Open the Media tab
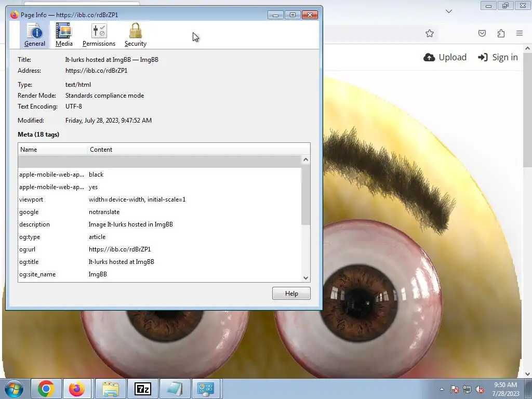This screenshot has height=399, width=532. click(64, 35)
